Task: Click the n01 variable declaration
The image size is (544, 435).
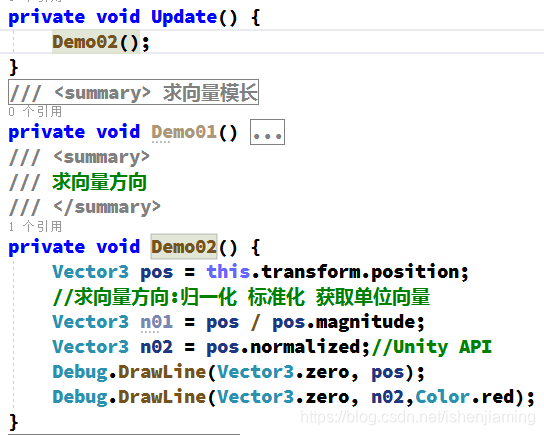Action: pyautogui.click(x=156, y=322)
